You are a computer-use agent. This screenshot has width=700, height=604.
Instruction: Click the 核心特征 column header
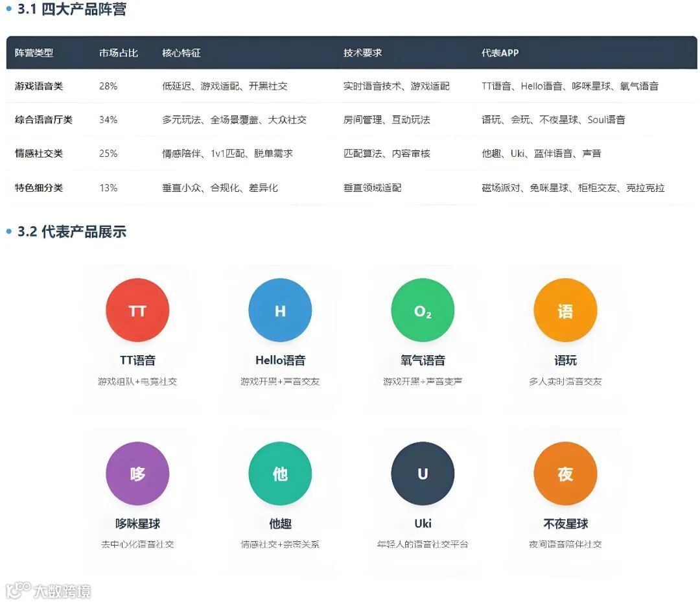[x=181, y=52]
